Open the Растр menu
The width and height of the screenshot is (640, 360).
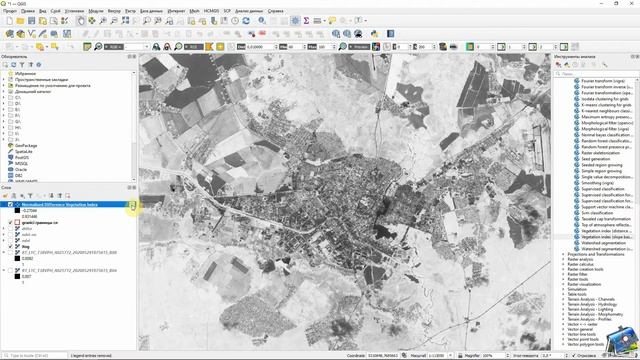point(130,11)
